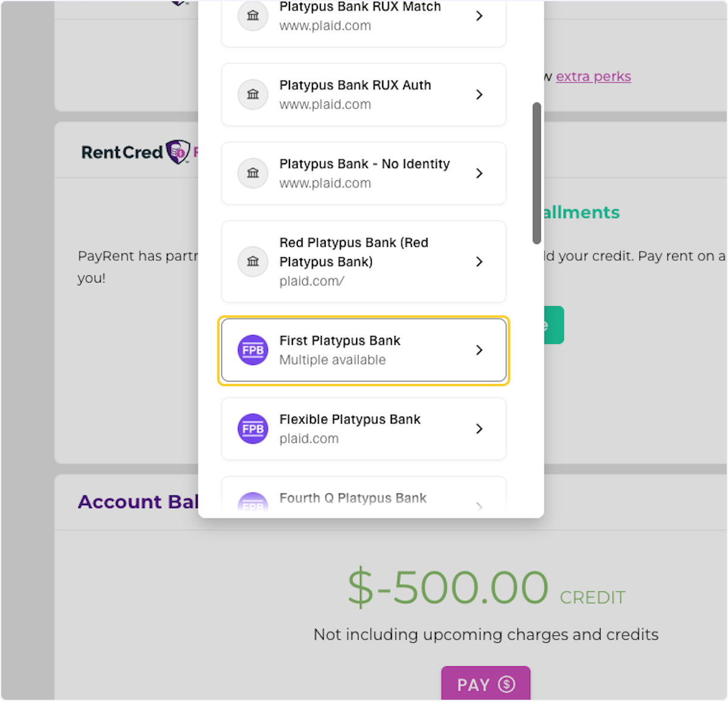Select the First Platypus Bank list entry
This screenshot has width=728, height=701.
(x=363, y=350)
